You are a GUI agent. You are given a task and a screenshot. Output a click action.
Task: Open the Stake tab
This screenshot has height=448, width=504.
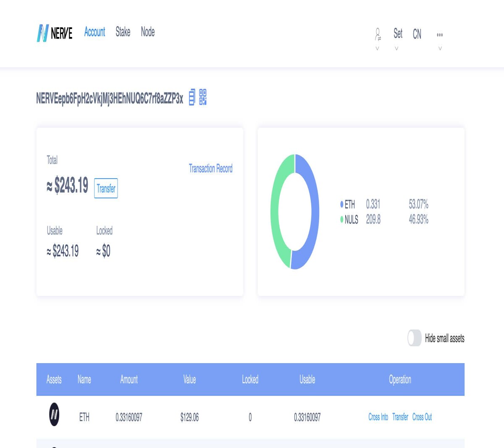pyautogui.click(x=123, y=32)
